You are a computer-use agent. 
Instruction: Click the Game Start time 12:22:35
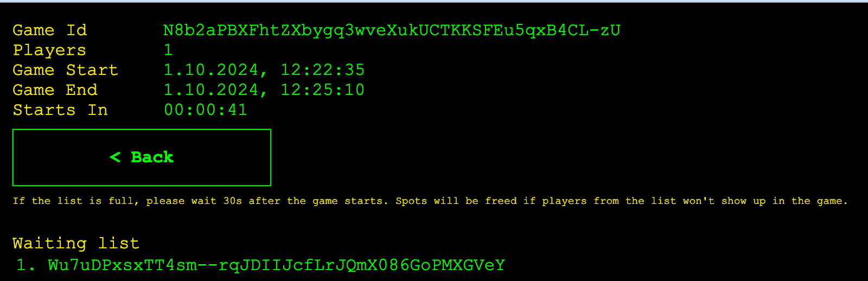pos(323,70)
